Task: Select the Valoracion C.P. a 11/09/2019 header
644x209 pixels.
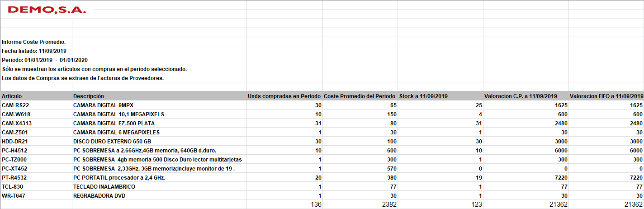Action: (x=526, y=96)
